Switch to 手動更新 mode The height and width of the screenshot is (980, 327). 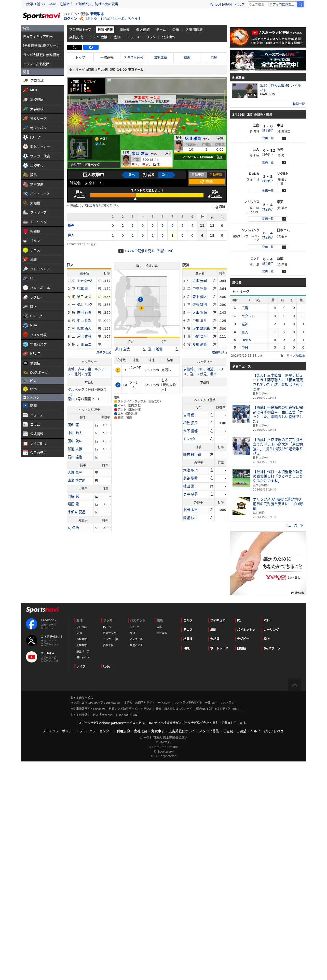(x=215, y=175)
